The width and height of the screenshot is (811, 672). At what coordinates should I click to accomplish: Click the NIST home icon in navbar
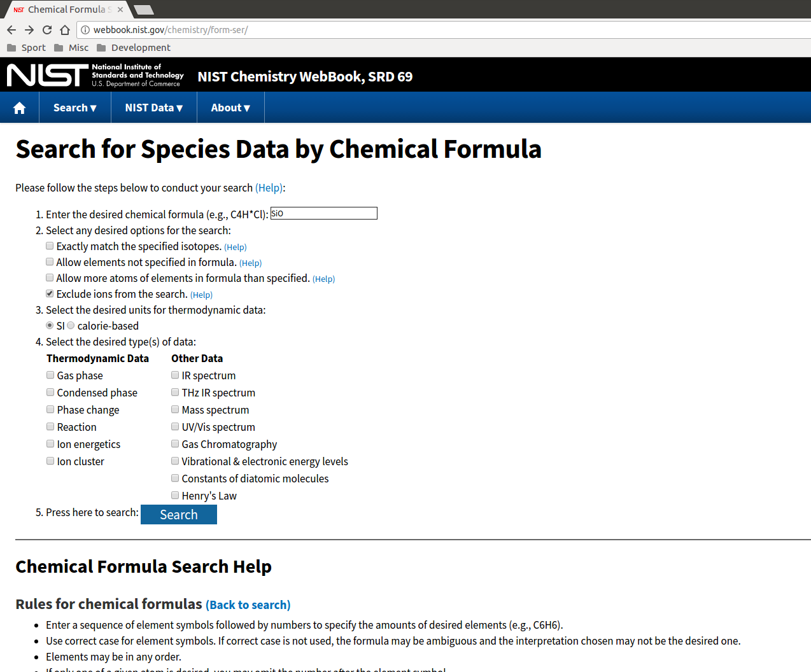coord(20,108)
